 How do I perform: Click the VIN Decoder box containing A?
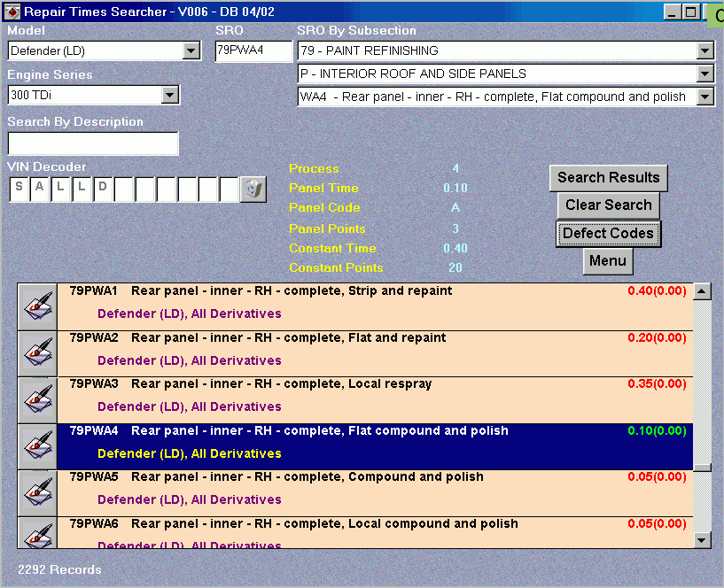tap(40, 190)
